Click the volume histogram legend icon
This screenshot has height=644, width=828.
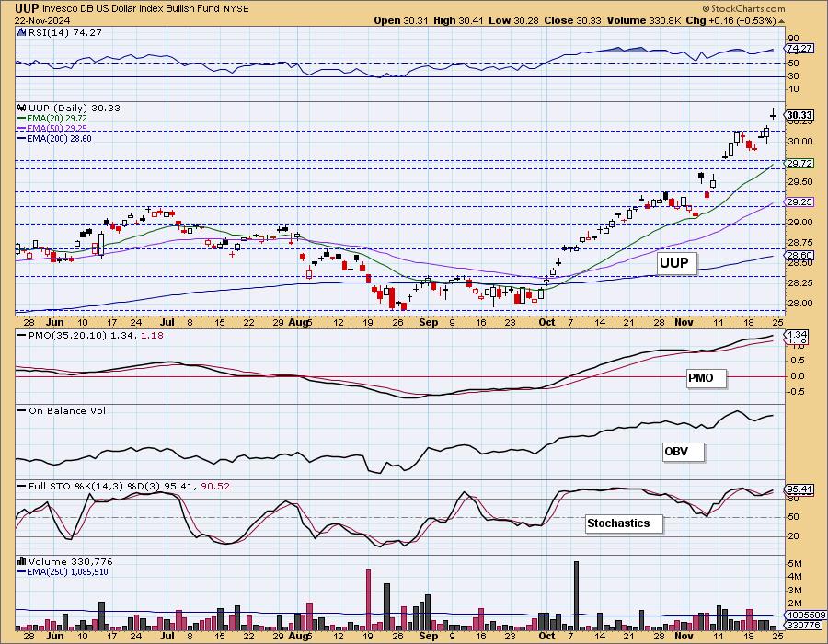(x=22, y=561)
